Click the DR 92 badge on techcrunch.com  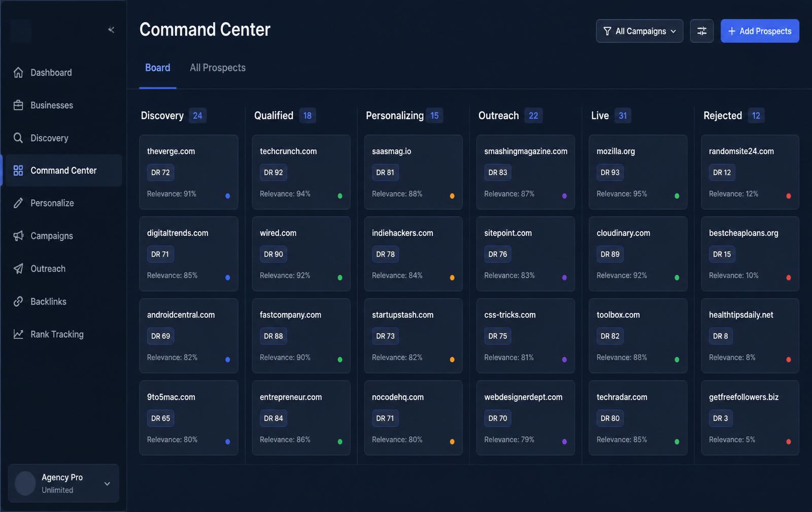pyautogui.click(x=274, y=173)
